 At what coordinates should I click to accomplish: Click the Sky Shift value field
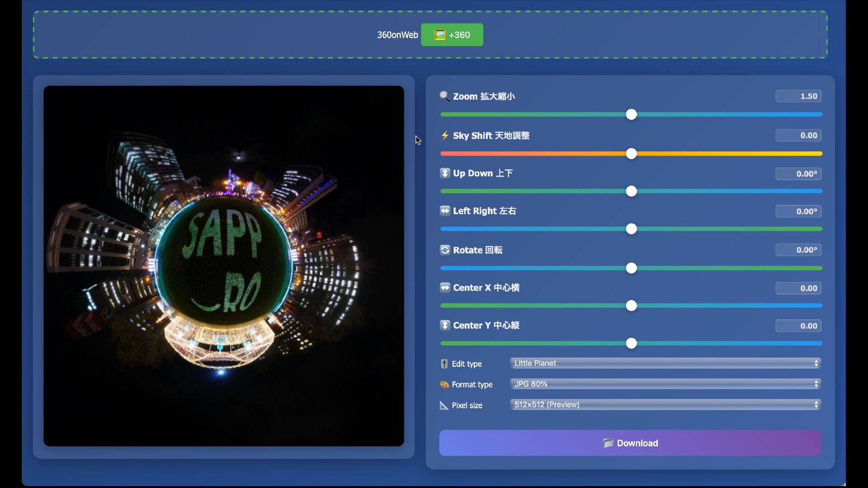click(798, 136)
